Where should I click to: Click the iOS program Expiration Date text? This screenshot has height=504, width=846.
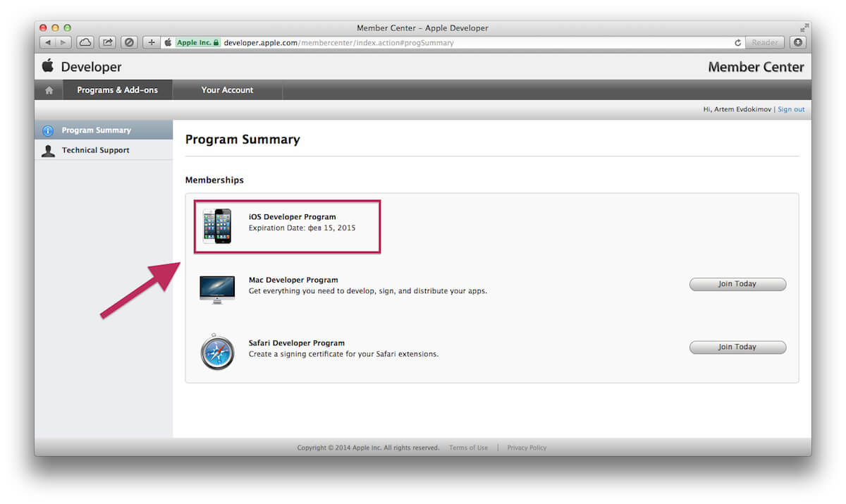coord(302,228)
